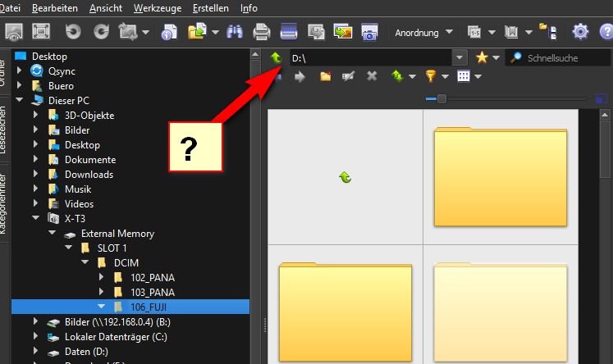Adjust the thumbnail size slider handle
This screenshot has width=613, height=364.
point(441,99)
